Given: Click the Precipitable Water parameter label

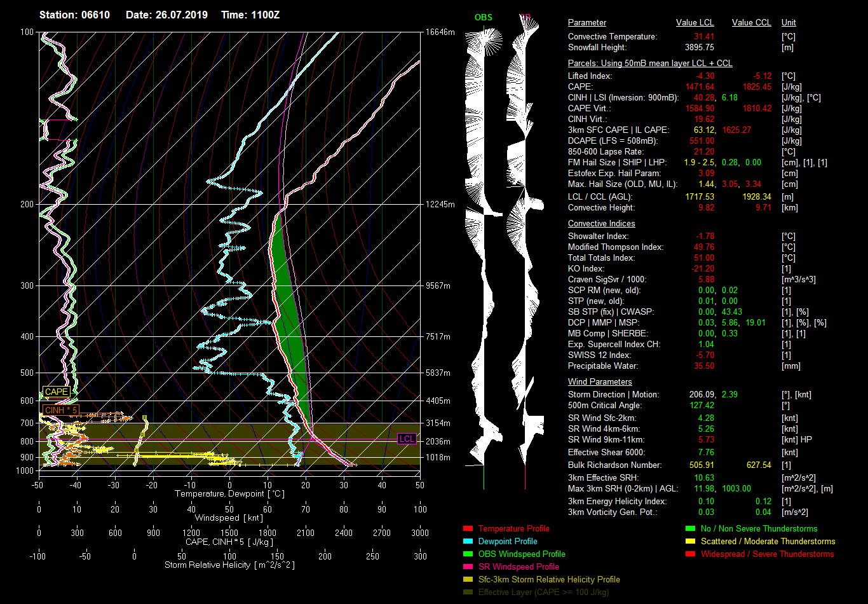Looking at the screenshot, I should [x=602, y=366].
